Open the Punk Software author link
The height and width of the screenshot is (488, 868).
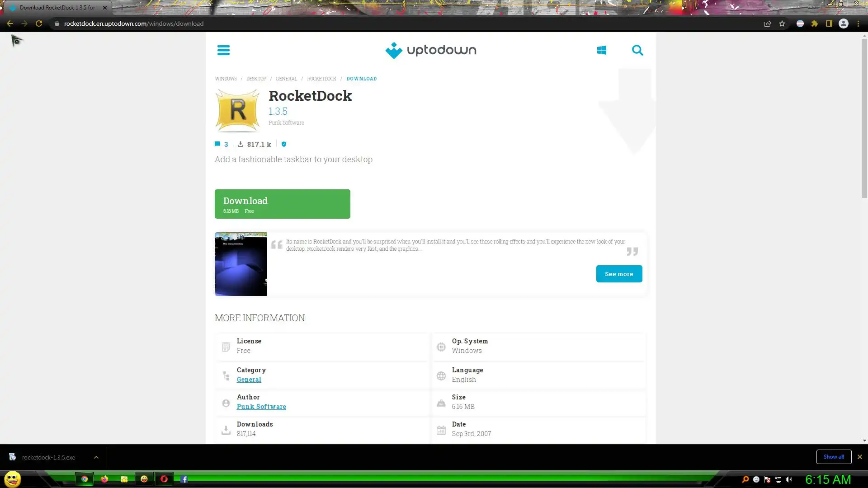pos(261,407)
